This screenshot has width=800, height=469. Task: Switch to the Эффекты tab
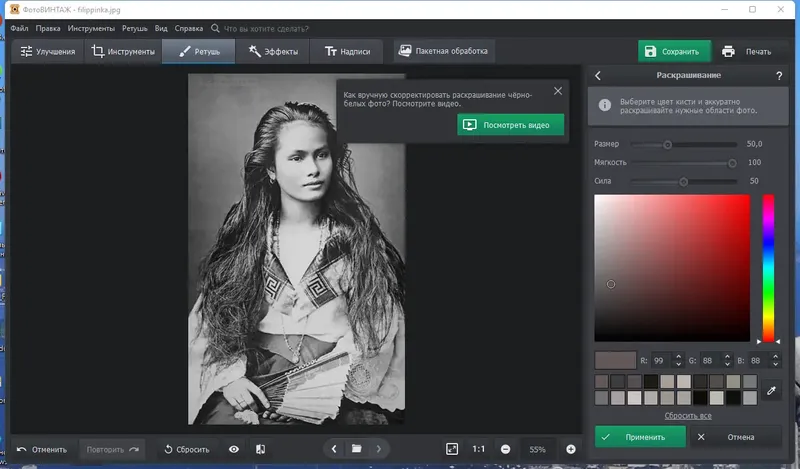click(x=273, y=52)
